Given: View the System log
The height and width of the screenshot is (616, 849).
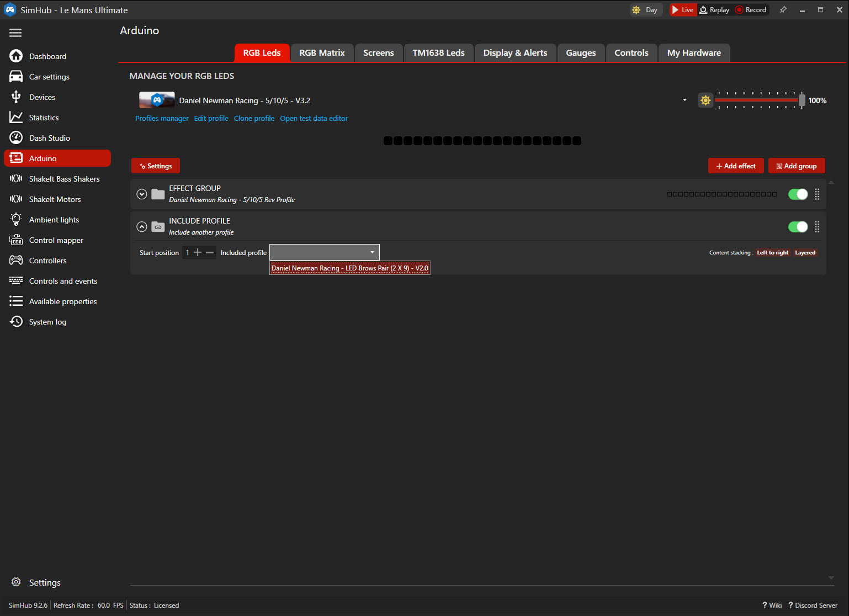Looking at the screenshot, I should coord(47,321).
